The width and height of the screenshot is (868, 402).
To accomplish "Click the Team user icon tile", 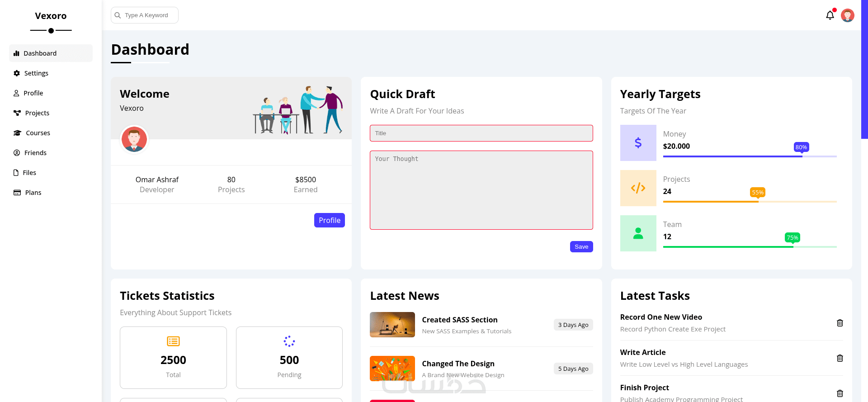I will point(638,233).
